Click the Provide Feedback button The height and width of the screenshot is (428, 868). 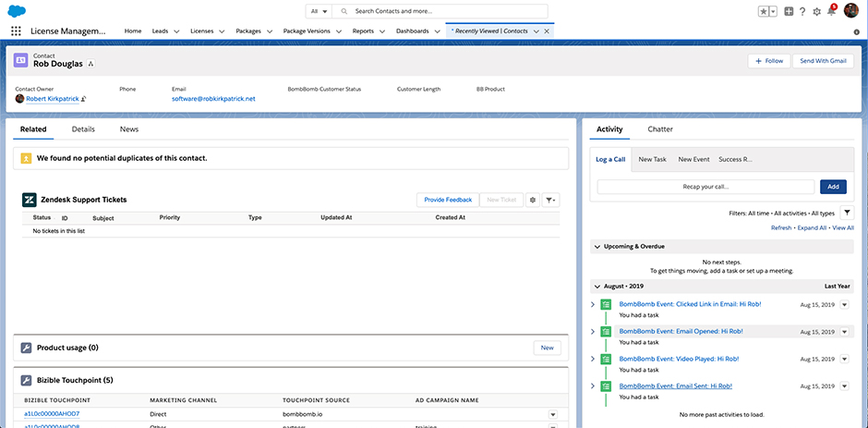448,200
